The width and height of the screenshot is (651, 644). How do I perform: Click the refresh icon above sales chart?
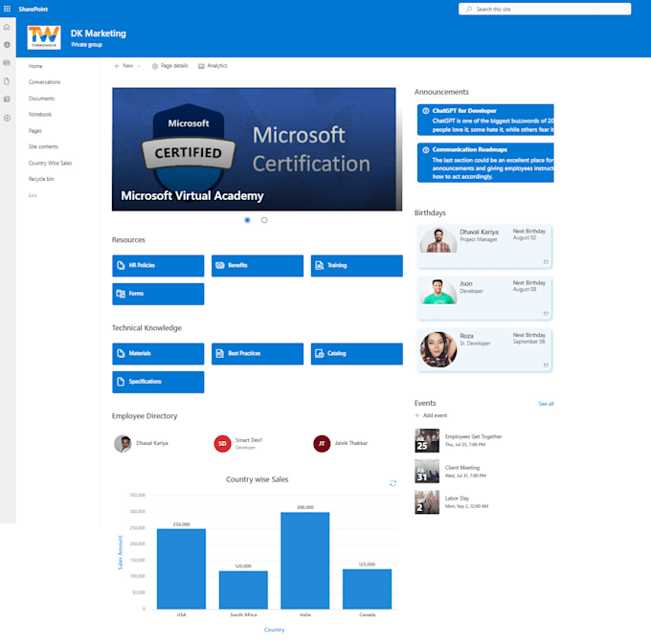click(393, 483)
